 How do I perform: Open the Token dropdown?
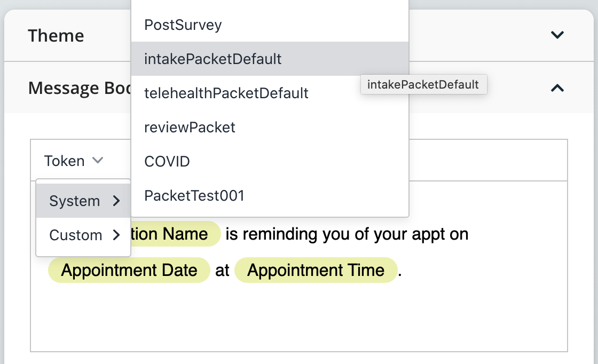tap(74, 161)
